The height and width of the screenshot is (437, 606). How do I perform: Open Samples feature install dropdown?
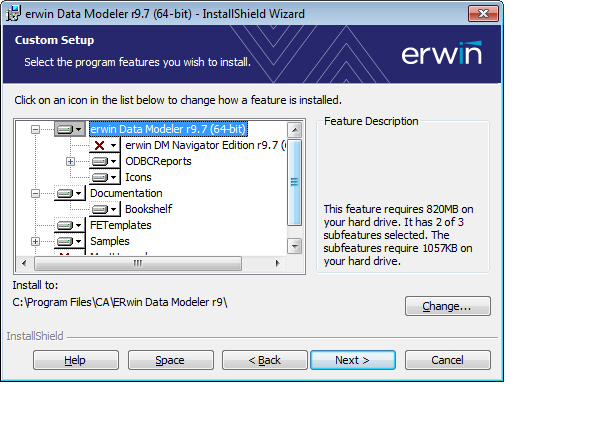pos(70,241)
